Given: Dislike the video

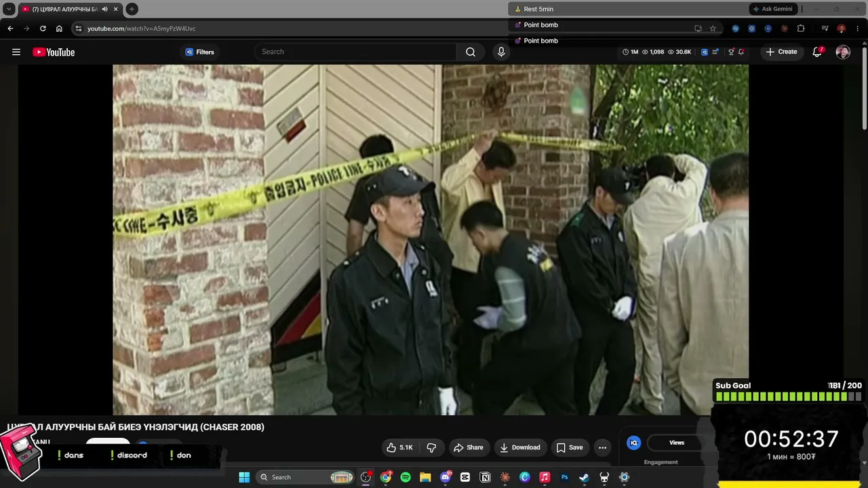Looking at the screenshot, I should [x=431, y=447].
